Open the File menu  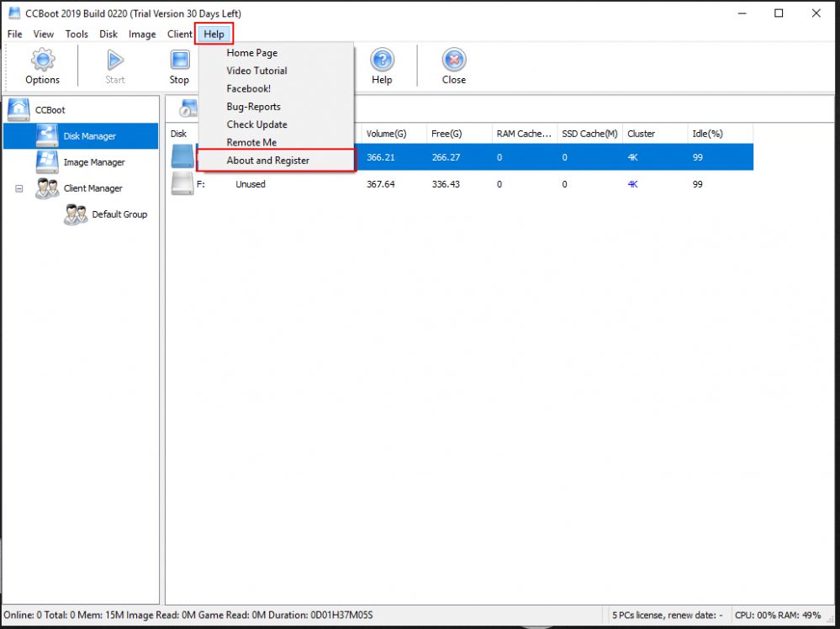click(x=14, y=34)
